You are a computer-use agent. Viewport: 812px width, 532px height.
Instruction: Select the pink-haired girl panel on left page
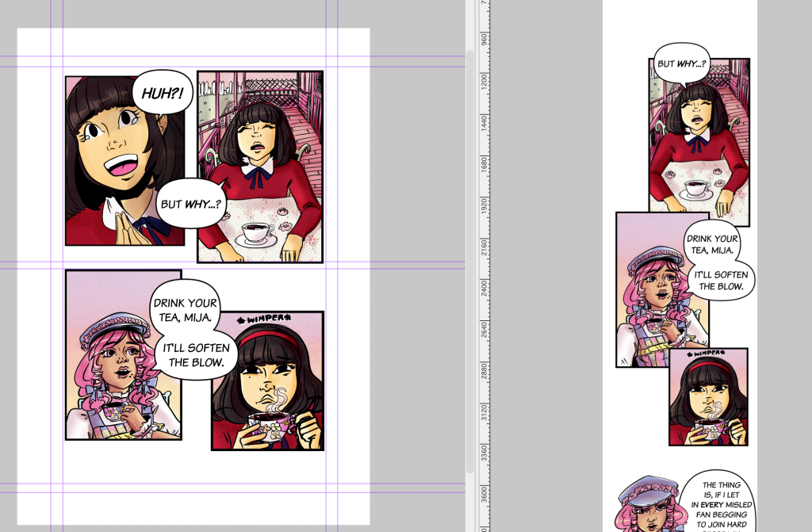123,355
